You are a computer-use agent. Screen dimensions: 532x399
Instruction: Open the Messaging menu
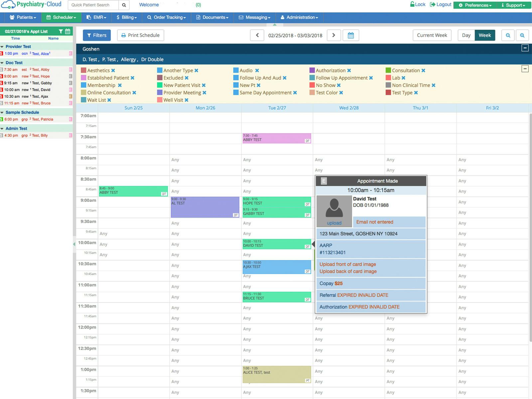pos(254,17)
